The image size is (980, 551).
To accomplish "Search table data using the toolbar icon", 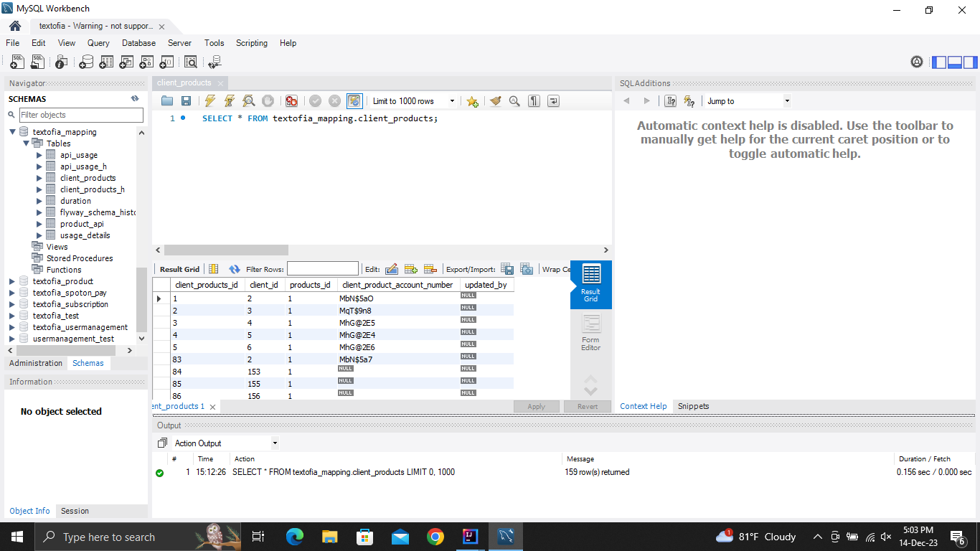I will [x=191, y=62].
